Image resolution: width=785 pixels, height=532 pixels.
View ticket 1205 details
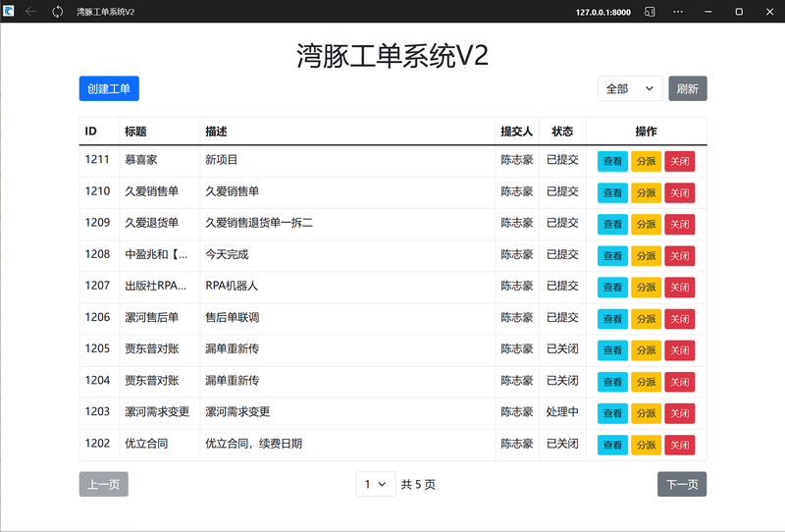click(612, 350)
